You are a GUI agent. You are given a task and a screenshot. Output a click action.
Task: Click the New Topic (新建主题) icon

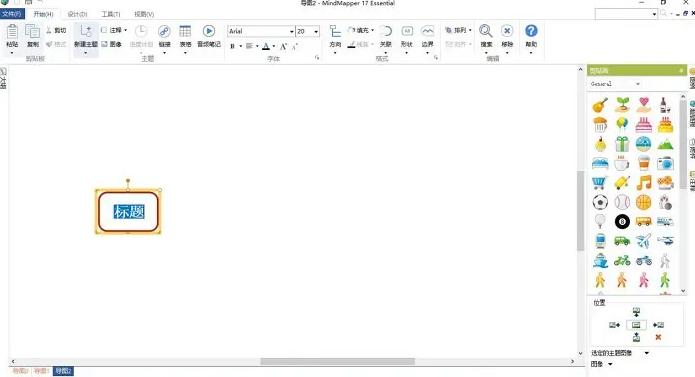click(86, 32)
